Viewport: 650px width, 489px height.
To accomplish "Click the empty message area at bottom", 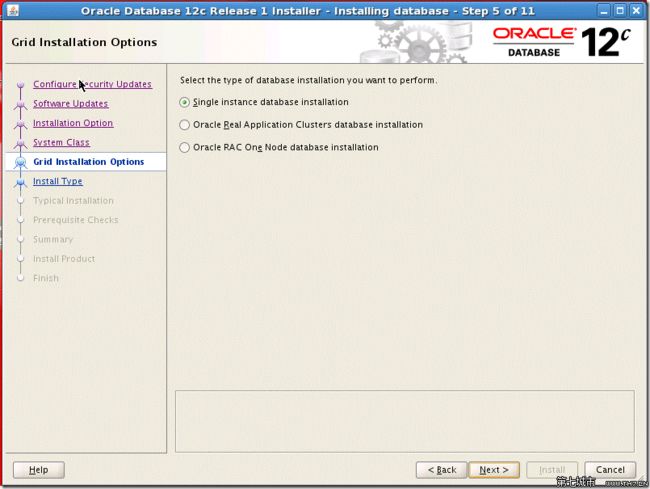I will coord(405,421).
